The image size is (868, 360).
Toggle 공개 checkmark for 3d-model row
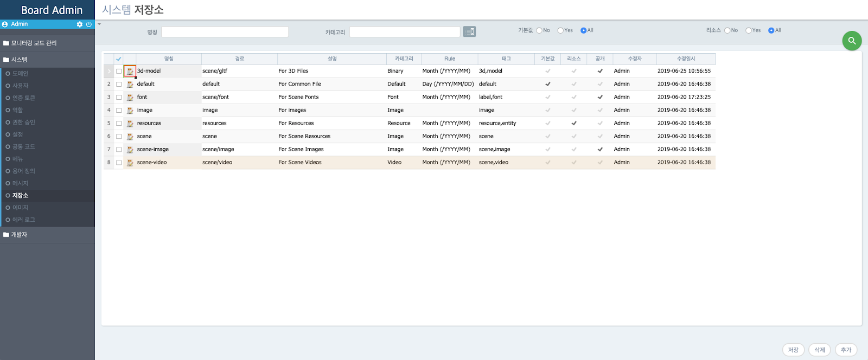[x=600, y=71]
